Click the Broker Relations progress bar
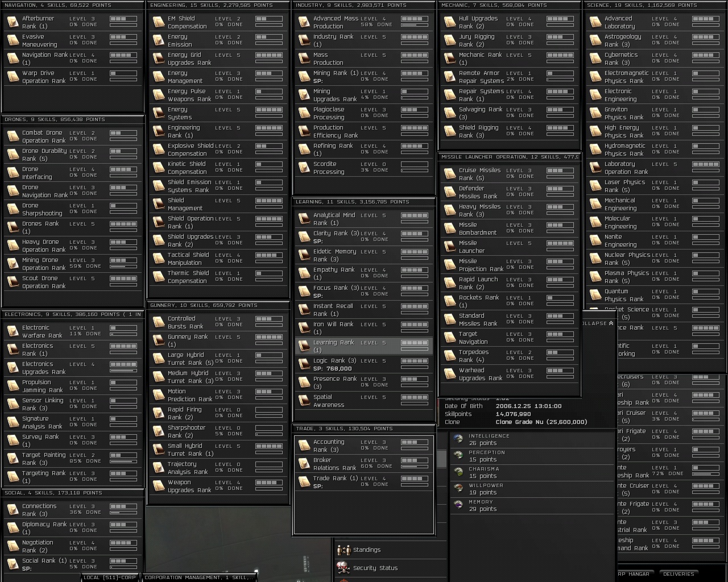Image resolution: width=728 pixels, height=582 pixels. pos(415,466)
